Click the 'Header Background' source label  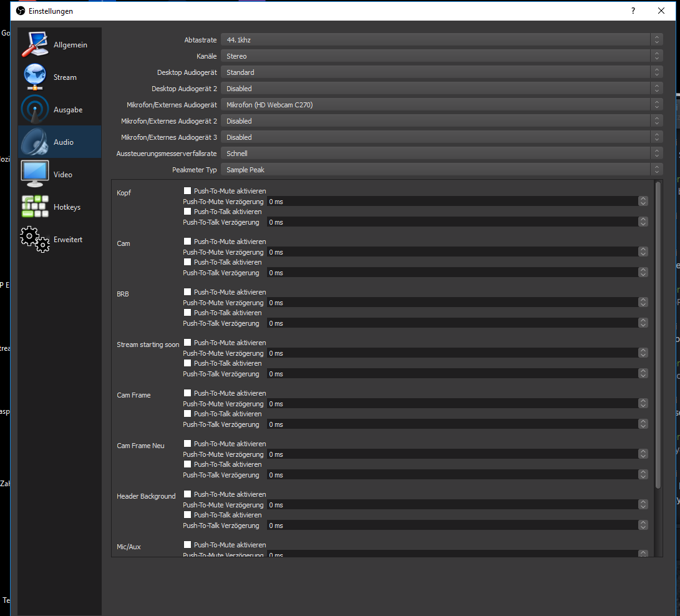[146, 496]
